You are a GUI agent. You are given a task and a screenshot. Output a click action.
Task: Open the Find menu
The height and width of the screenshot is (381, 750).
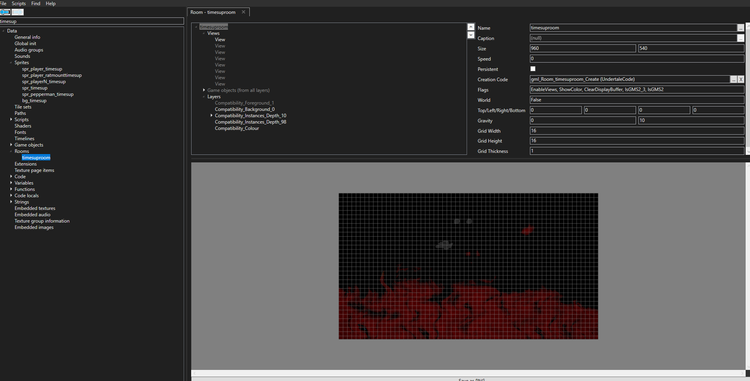pyautogui.click(x=36, y=3)
